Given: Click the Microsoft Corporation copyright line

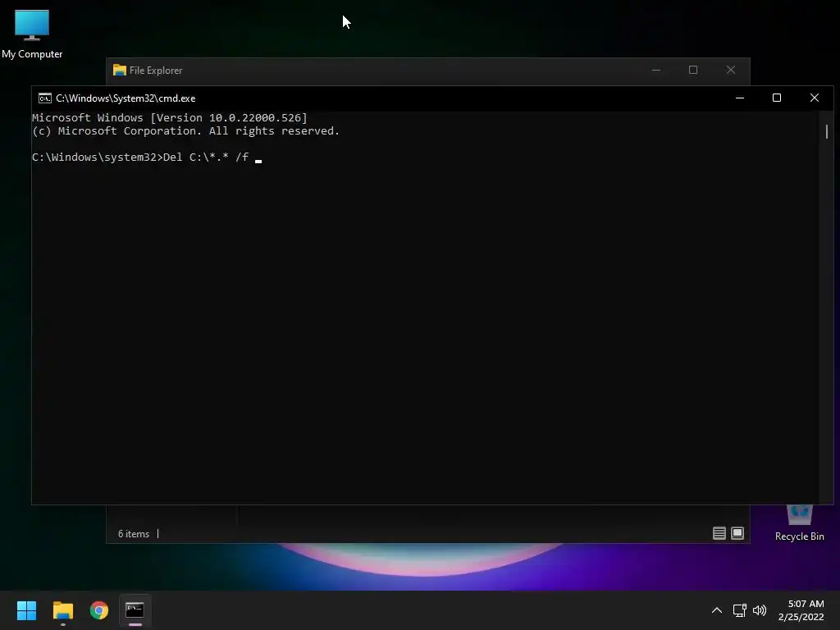Looking at the screenshot, I should tap(185, 131).
